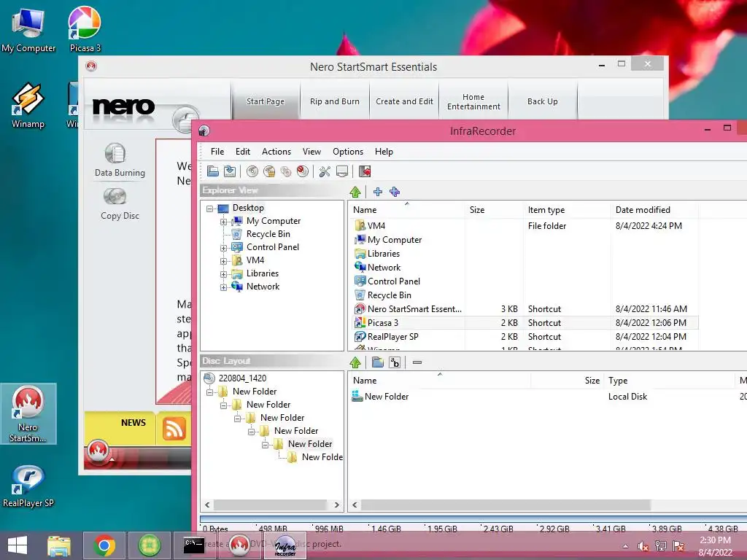The image size is (747, 560).
Task: Click the Type column header in Disc Layout
Action: (x=669, y=381)
